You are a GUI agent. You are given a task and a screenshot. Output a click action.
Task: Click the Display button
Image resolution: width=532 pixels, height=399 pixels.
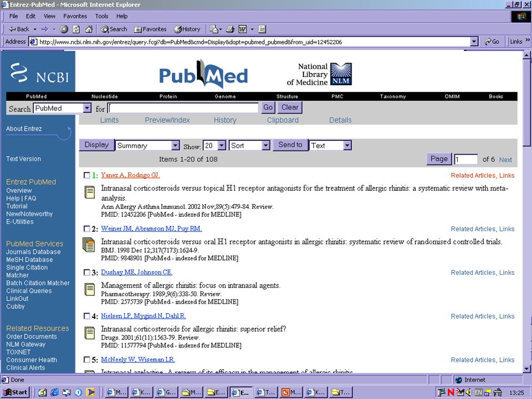tap(96, 145)
